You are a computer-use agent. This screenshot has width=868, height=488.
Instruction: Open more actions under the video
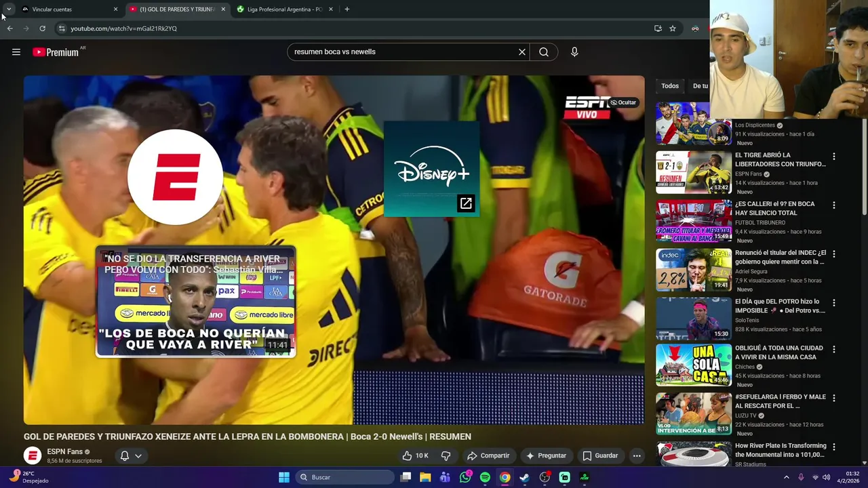637,455
